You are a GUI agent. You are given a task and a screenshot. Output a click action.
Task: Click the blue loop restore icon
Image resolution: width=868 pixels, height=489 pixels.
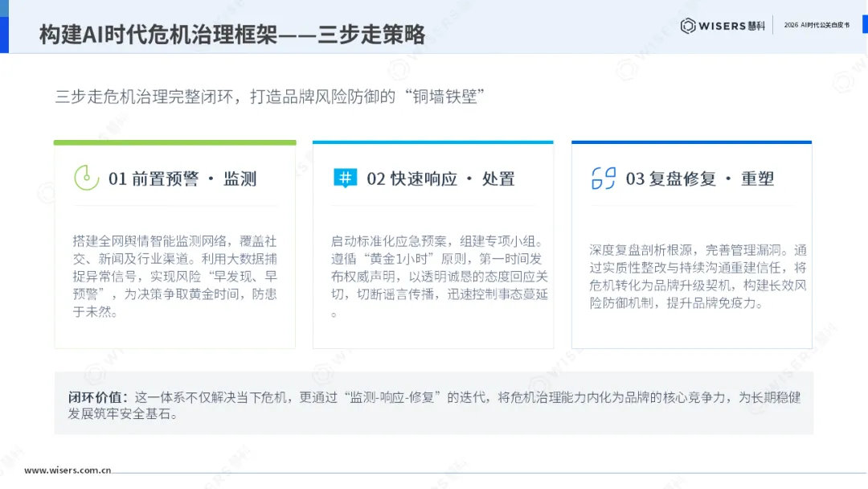coord(604,179)
